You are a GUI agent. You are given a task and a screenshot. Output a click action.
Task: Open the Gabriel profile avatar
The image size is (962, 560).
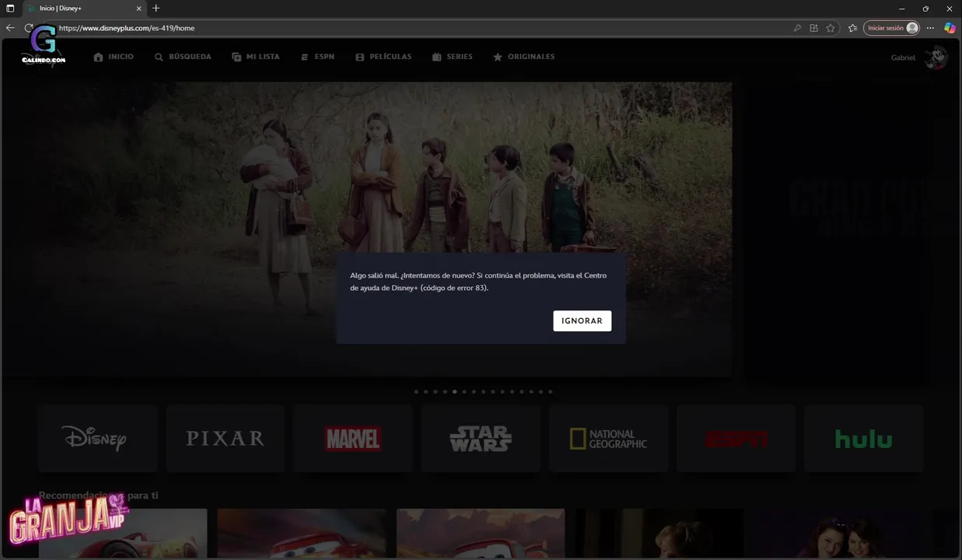click(x=936, y=58)
